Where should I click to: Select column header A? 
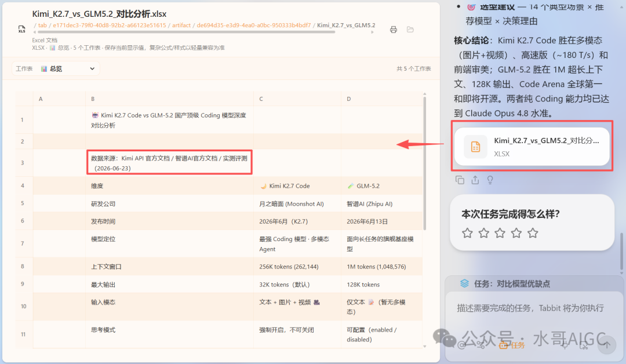pyautogui.click(x=59, y=99)
